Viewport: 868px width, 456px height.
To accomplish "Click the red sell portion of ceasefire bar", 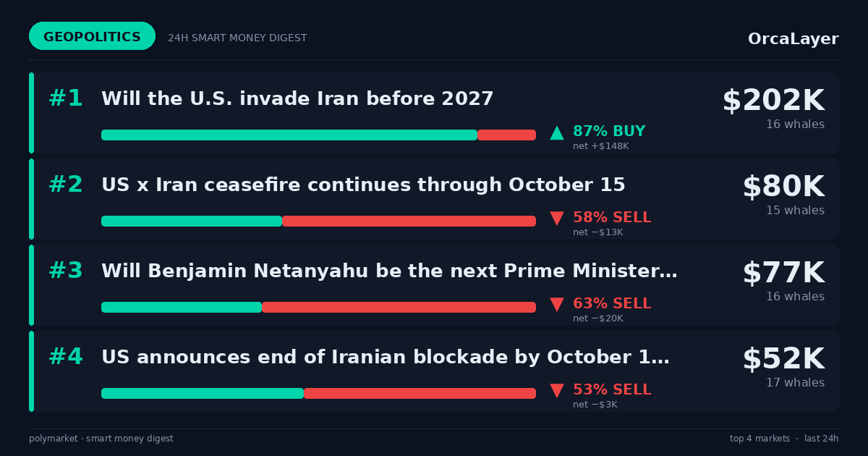I will 409,221.
